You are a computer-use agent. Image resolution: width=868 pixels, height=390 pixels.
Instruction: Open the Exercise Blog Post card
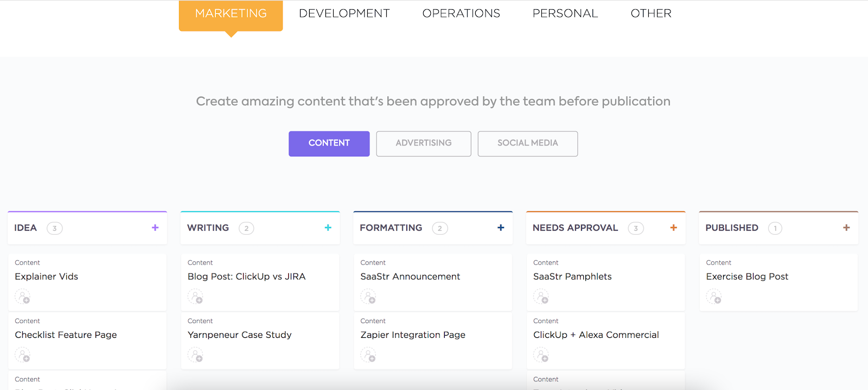(778, 282)
